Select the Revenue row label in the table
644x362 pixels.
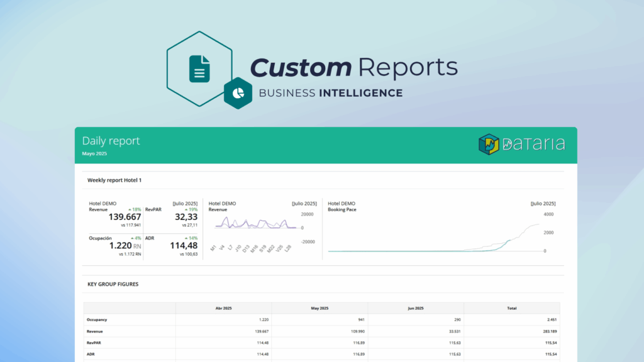click(x=95, y=331)
